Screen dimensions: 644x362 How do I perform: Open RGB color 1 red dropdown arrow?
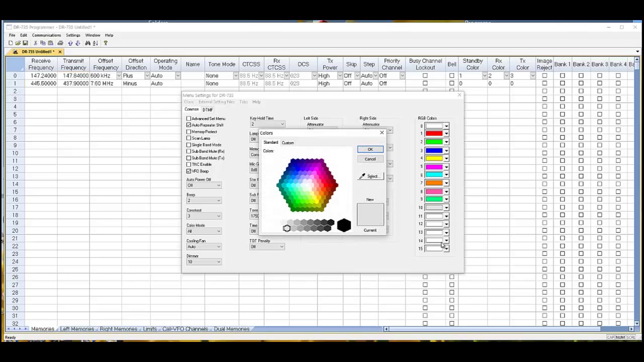[446, 134]
